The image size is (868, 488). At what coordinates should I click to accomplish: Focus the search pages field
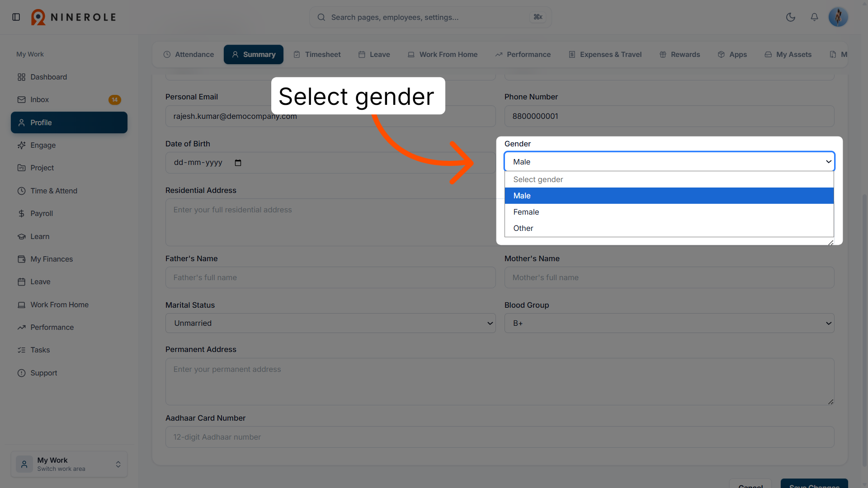point(430,17)
